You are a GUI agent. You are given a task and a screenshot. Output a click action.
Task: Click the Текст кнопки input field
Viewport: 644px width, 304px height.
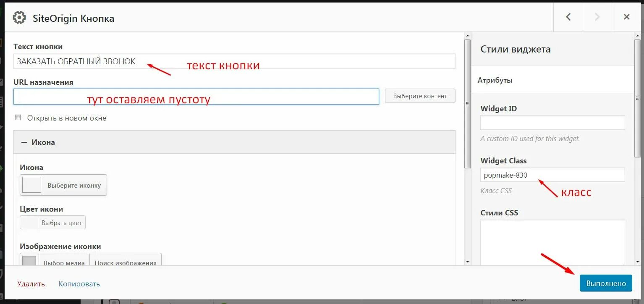tap(234, 61)
